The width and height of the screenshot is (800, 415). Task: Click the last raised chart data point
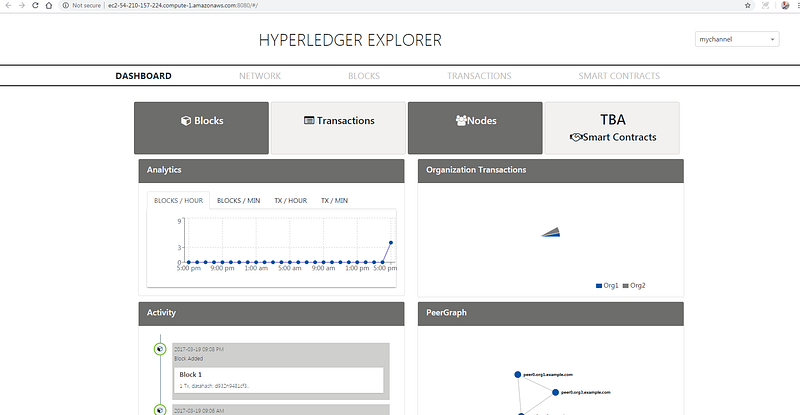point(391,242)
